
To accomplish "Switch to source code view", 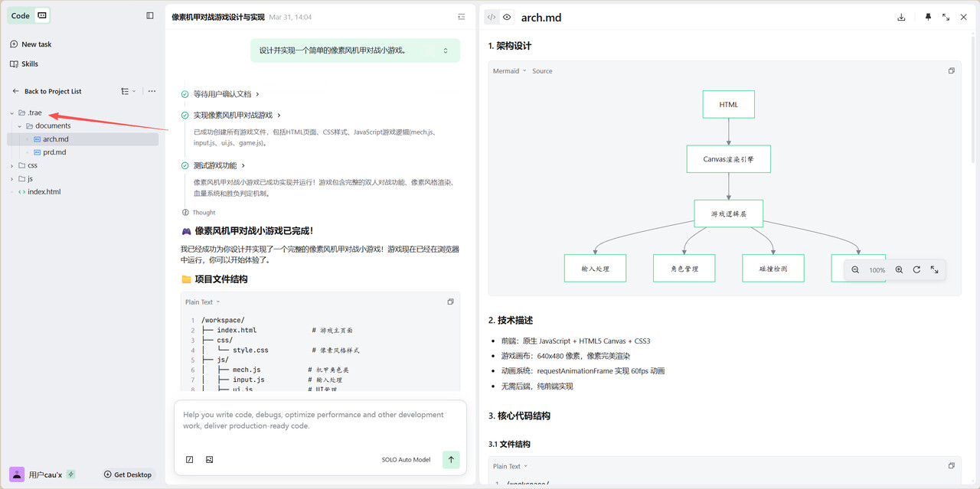I will coord(492,17).
